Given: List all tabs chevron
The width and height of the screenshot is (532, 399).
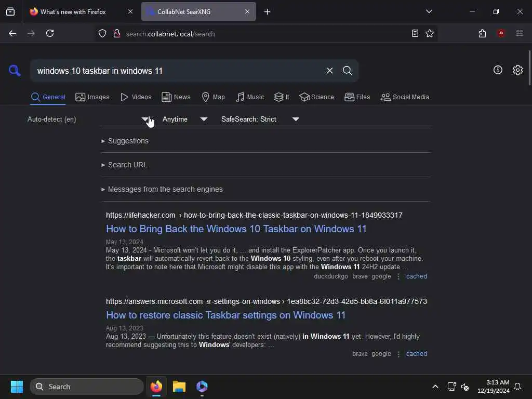Looking at the screenshot, I should (x=429, y=11).
